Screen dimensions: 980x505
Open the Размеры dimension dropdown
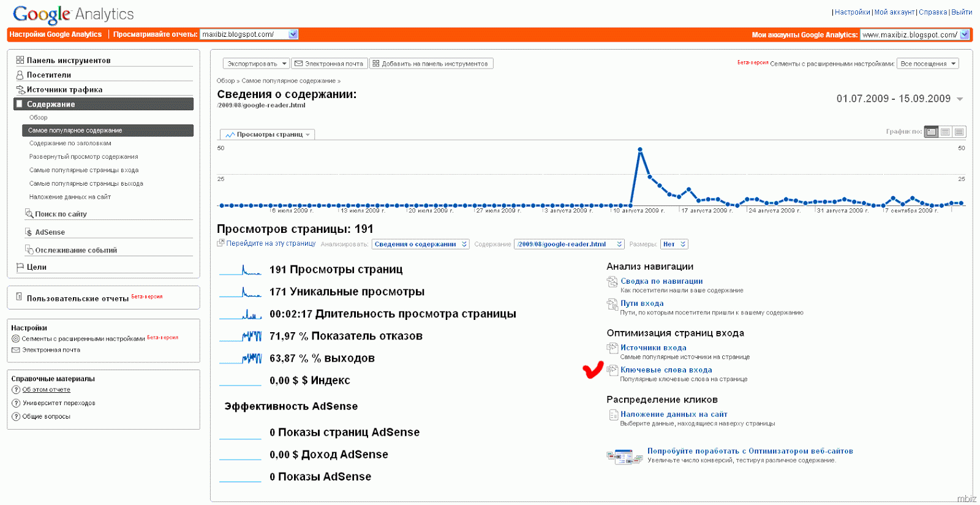click(674, 244)
